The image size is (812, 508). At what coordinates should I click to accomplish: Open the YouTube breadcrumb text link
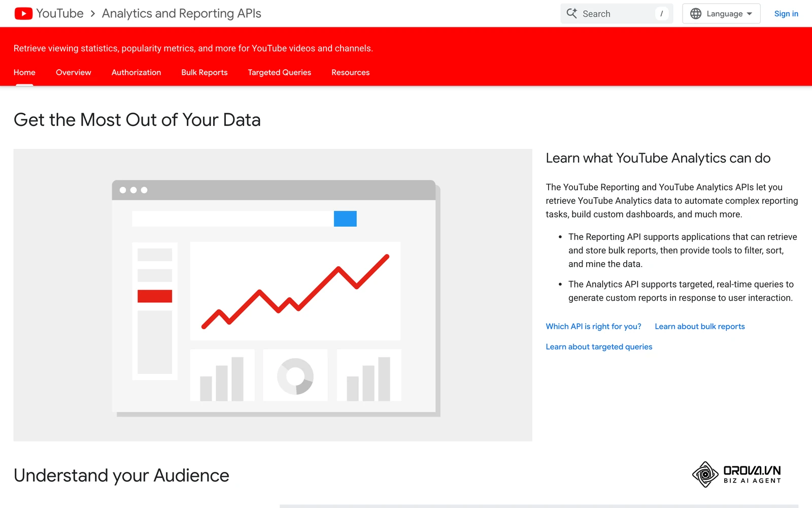60,14
